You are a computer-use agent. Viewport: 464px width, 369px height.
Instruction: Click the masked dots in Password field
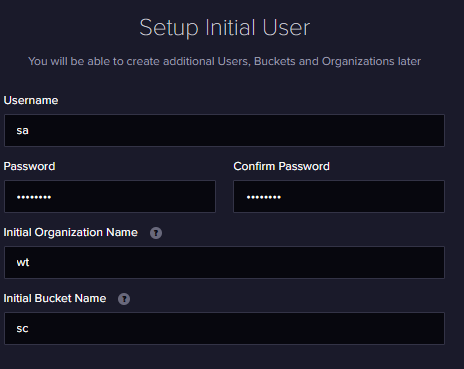pyautogui.click(x=34, y=197)
